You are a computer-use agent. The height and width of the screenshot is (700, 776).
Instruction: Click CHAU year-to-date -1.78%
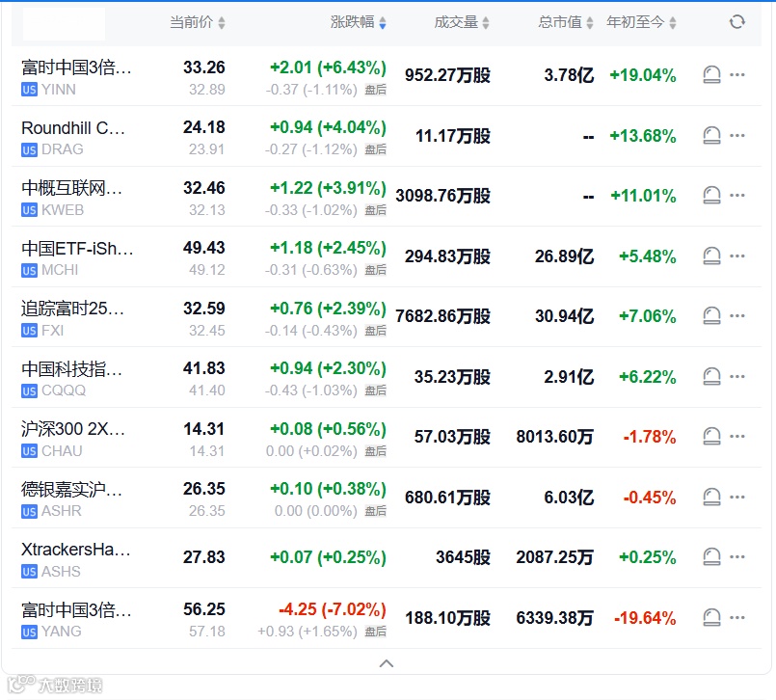click(650, 437)
